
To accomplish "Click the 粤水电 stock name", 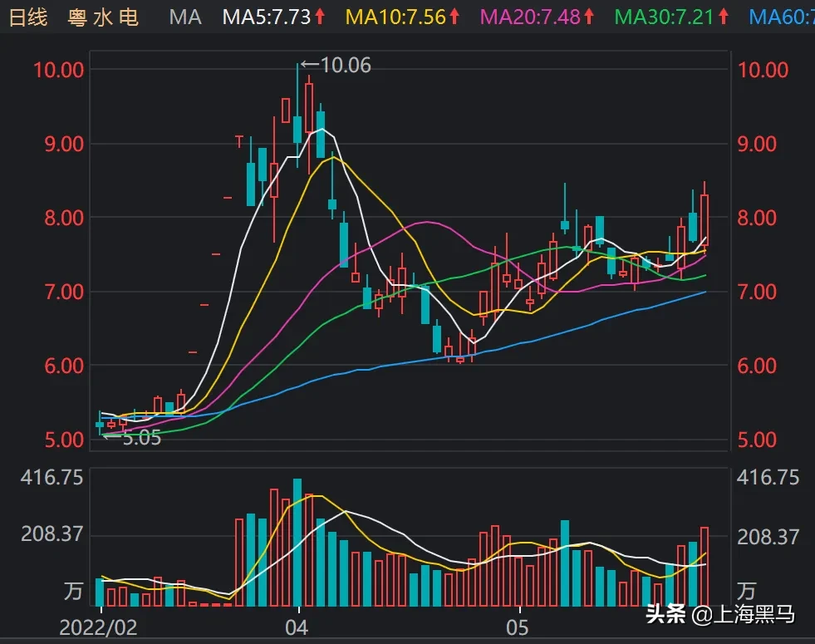I will [103, 17].
